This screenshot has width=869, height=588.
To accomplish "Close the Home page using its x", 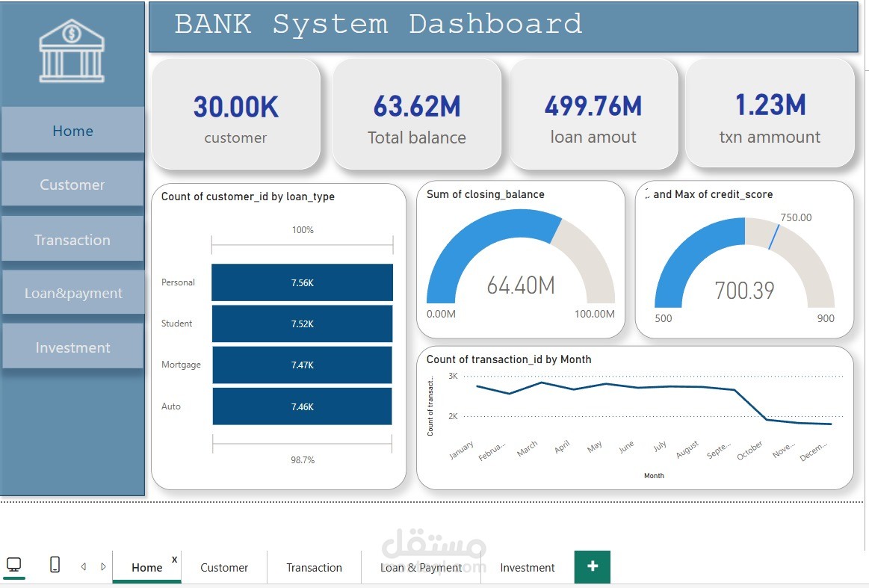I will pos(174,558).
